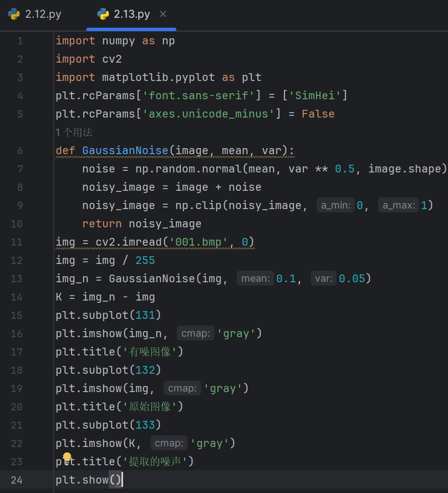The height and width of the screenshot is (493, 448).
Task: Click line number 6 in the gutter
Action: click(20, 151)
